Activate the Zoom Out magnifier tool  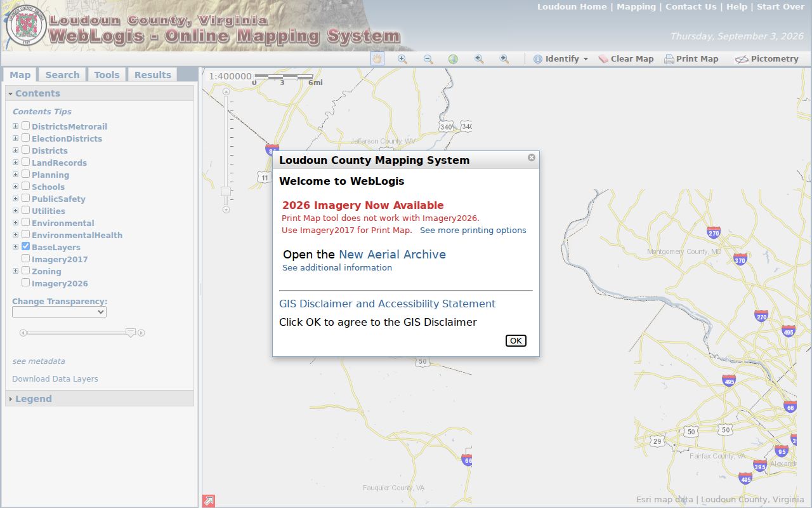[428, 58]
